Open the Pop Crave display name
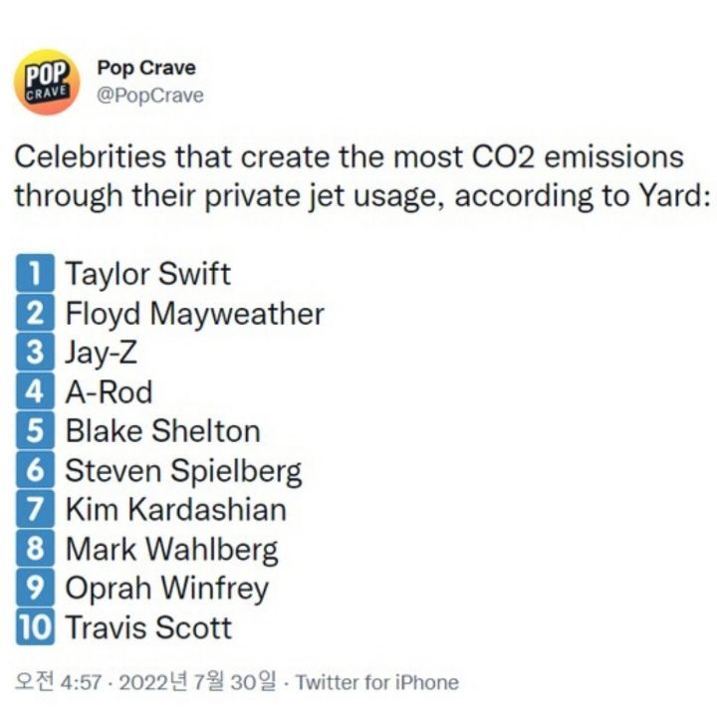The width and height of the screenshot is (717, 728). click(x=146, y=69)
